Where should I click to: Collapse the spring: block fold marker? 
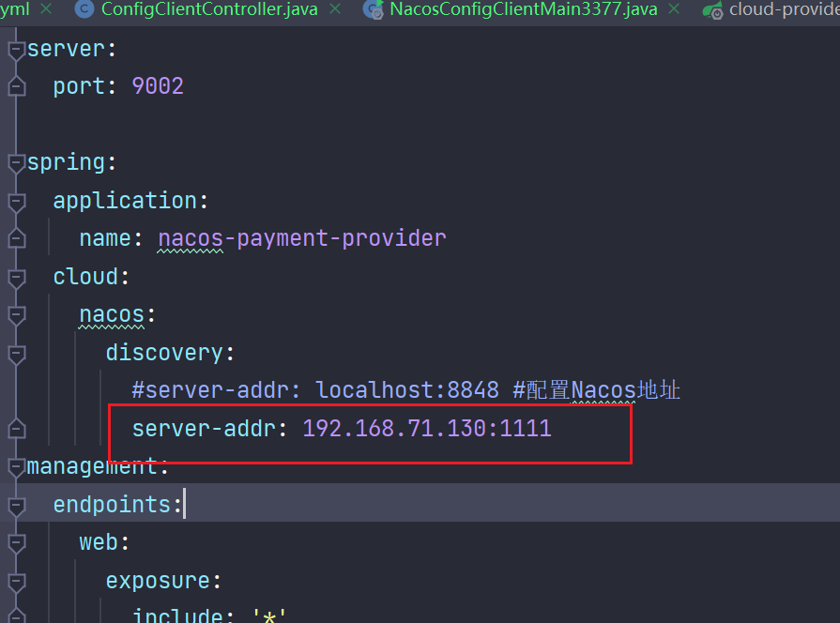[17, 163]
